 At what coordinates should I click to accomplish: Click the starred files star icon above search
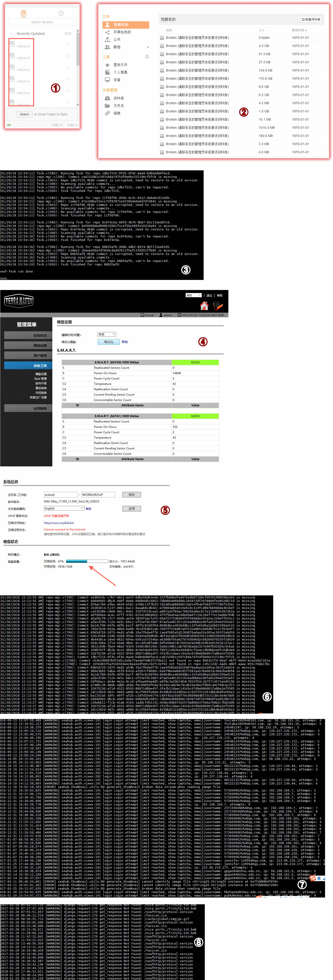[61, 13]
